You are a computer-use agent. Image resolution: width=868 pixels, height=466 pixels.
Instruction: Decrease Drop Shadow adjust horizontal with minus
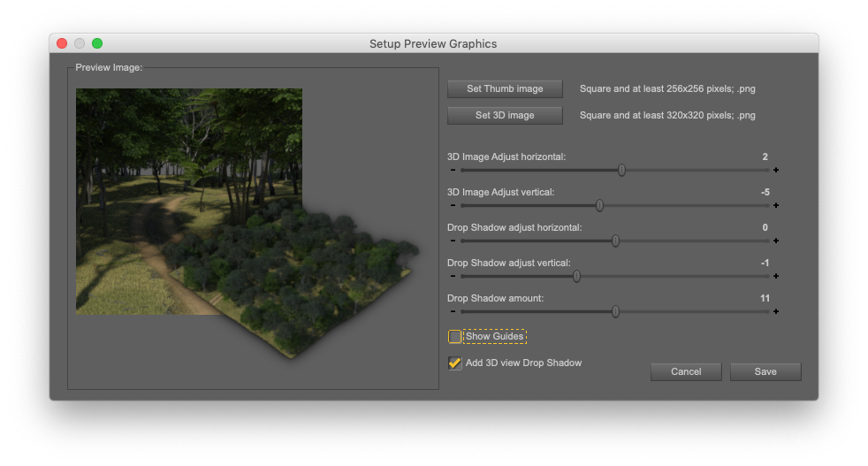pos(453,241)
